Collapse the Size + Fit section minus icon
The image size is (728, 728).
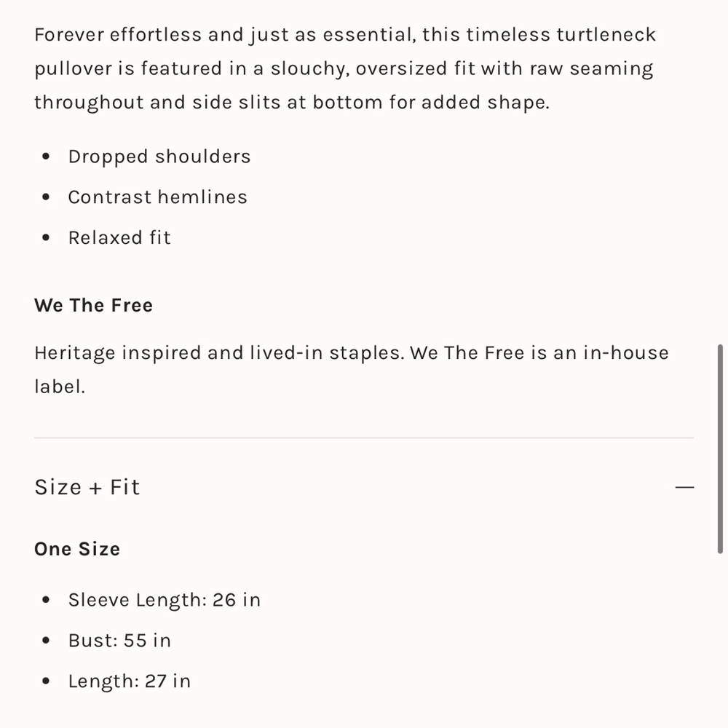click(684, 487)
